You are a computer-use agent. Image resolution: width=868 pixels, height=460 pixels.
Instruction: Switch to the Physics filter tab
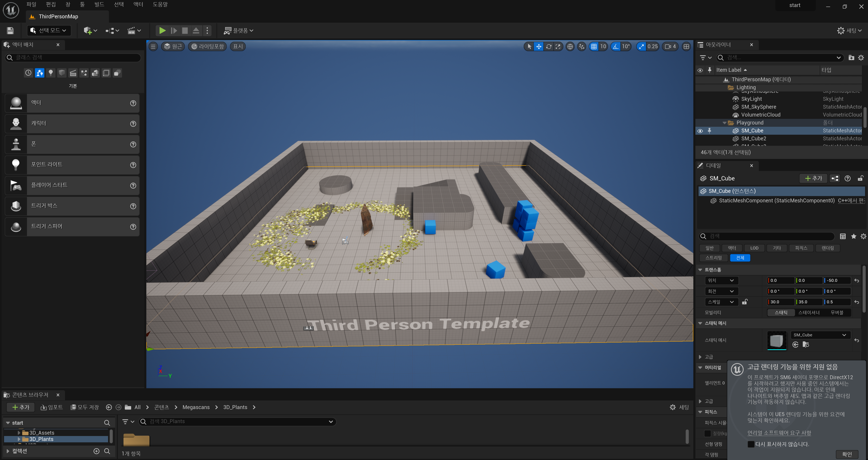pos(801,248)
